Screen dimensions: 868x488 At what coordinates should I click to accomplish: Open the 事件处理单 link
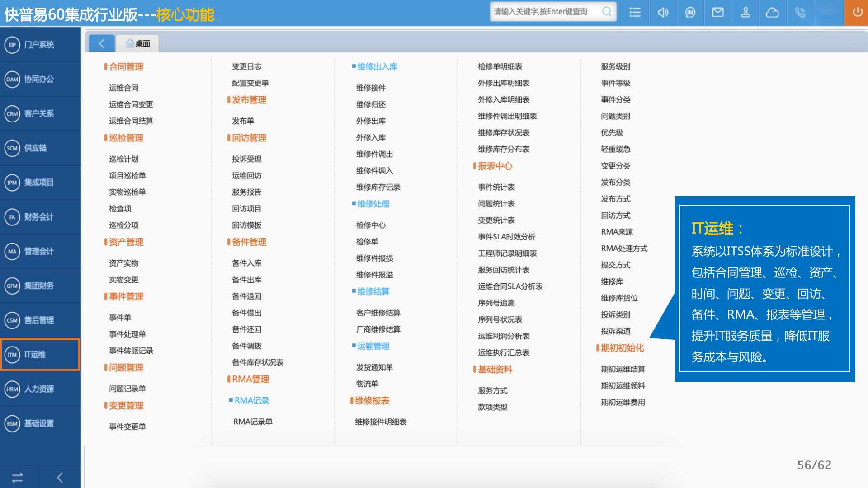[x=127, y=334]
